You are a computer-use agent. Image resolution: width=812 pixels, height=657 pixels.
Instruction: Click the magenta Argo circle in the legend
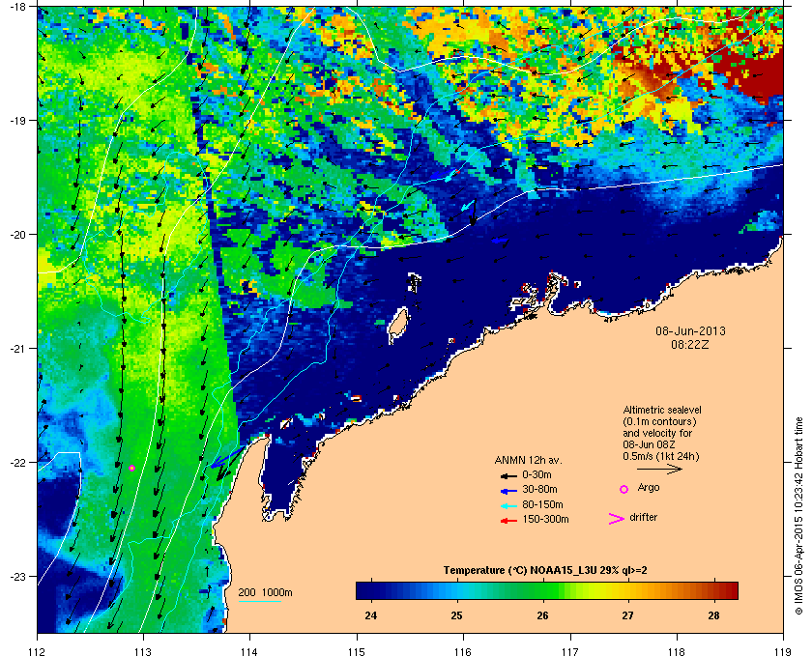624,489
